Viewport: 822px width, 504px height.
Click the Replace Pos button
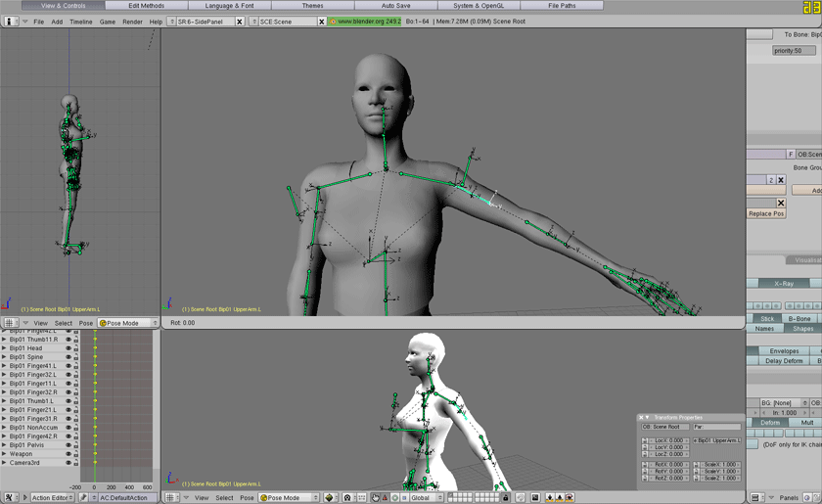click(766, 213)
